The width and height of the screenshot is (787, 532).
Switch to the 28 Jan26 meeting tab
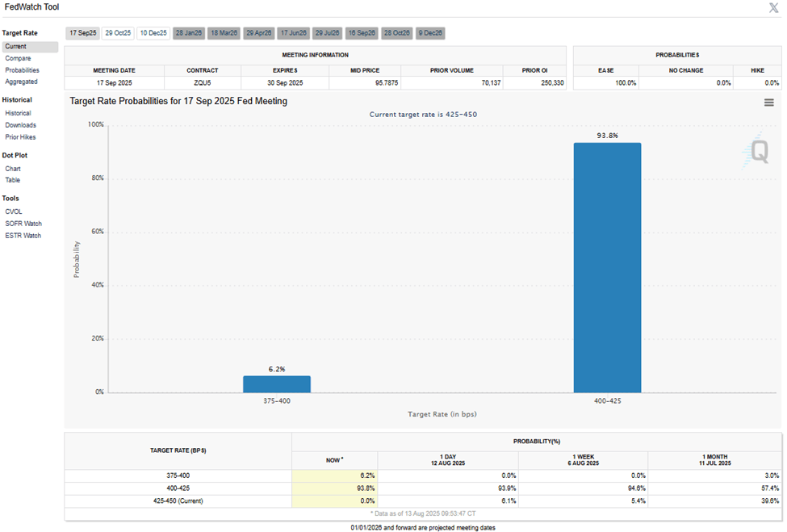(188, 33)
